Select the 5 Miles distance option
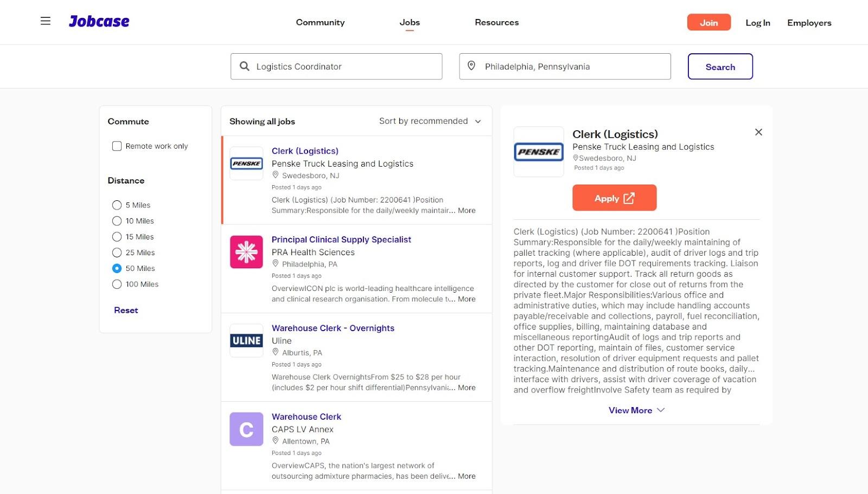The height and width of the screenshot is (494, 868). 117,205
